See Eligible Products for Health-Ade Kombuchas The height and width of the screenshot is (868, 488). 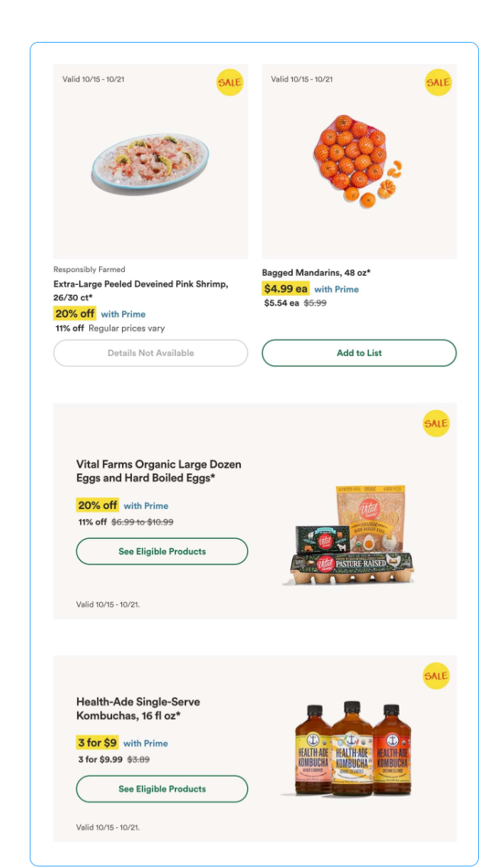(x=162, y=789)
